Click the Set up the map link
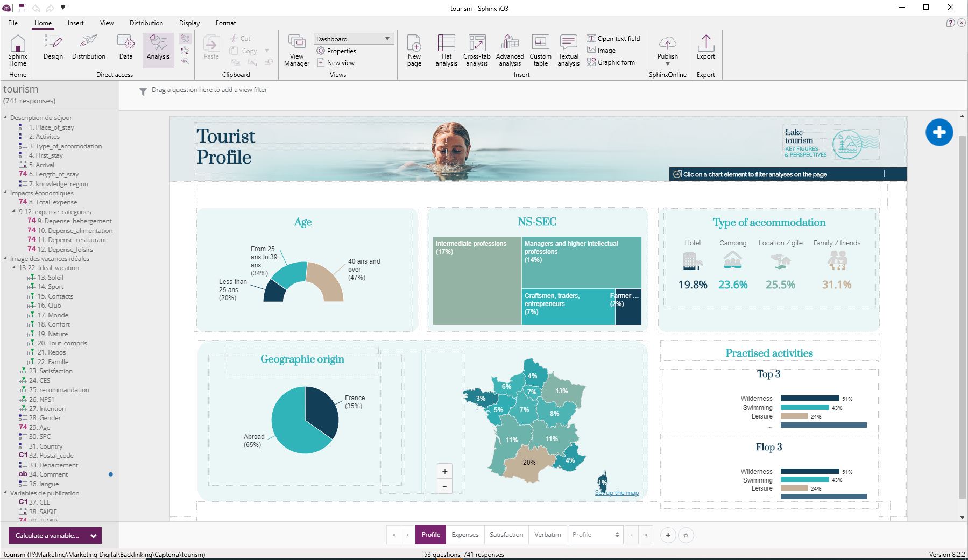 [617, 492]
